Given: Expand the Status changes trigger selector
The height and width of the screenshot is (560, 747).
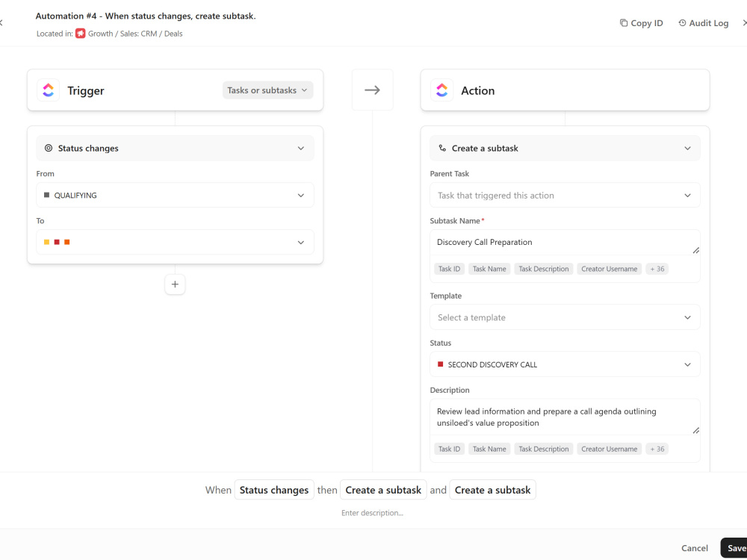Looking at the screenshot, I should (175, 148).
